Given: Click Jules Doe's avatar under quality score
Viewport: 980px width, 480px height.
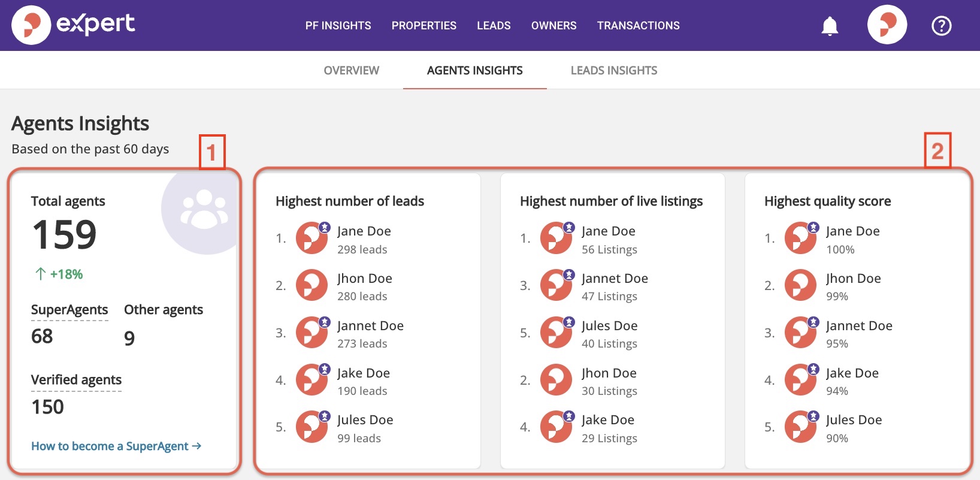Looking at the screenshot, I should [801, 427].
